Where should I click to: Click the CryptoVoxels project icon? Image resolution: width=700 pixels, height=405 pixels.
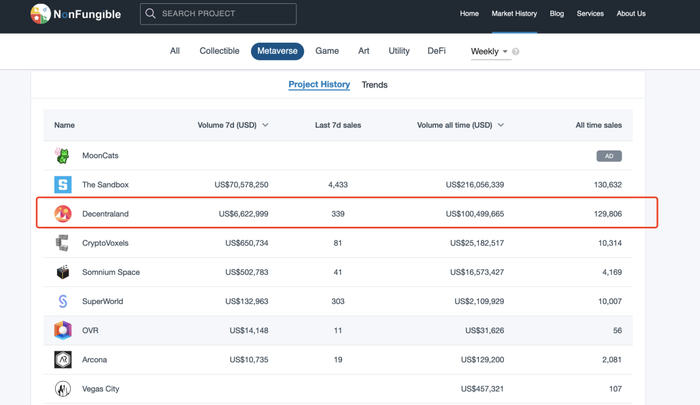tap(62, 243)
